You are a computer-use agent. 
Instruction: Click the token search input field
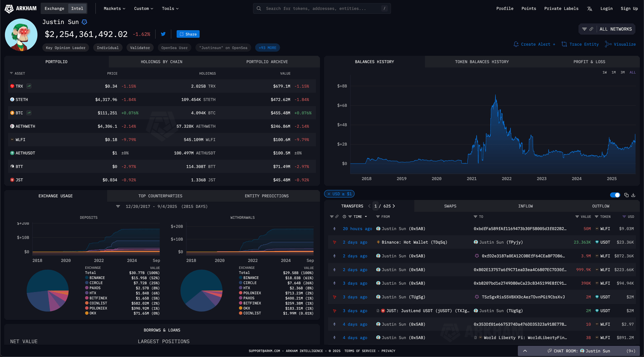[322, 8]
